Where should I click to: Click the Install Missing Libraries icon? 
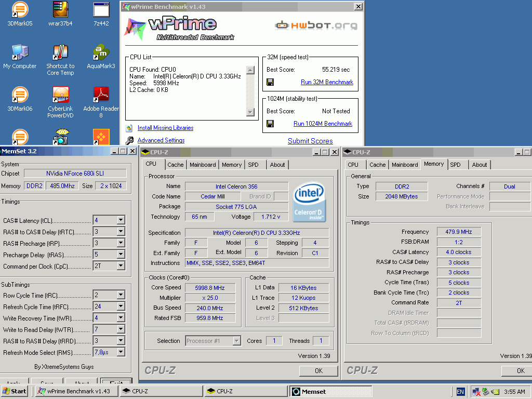129,128
